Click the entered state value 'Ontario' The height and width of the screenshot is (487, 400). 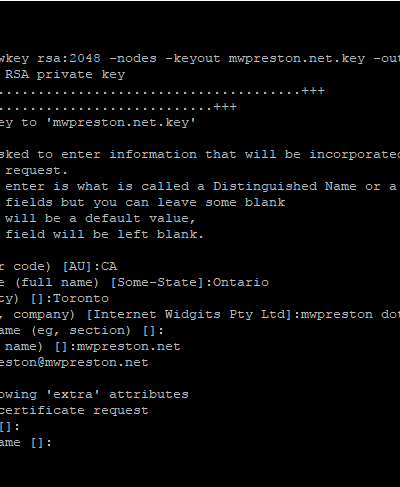(x=241, y=283)
